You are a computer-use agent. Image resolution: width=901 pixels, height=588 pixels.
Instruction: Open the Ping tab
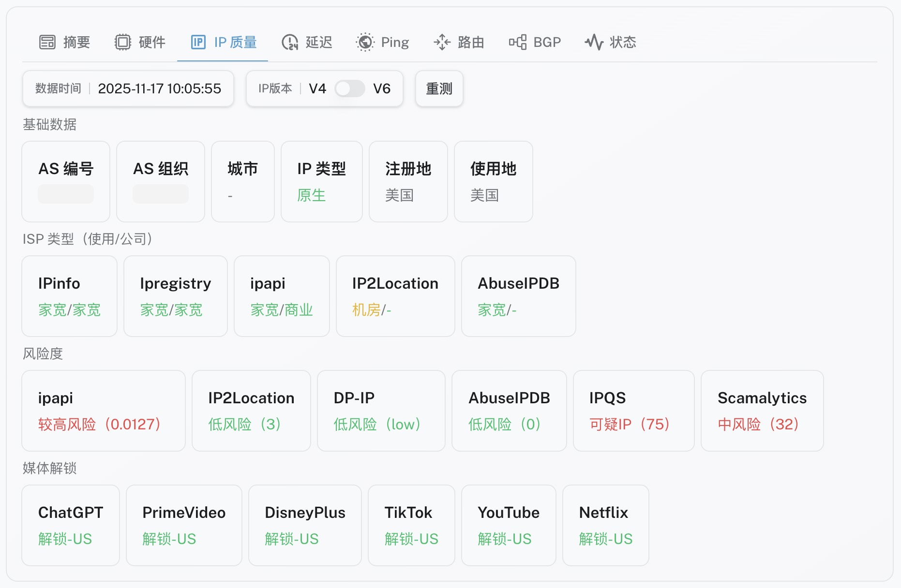coord(394,43)
